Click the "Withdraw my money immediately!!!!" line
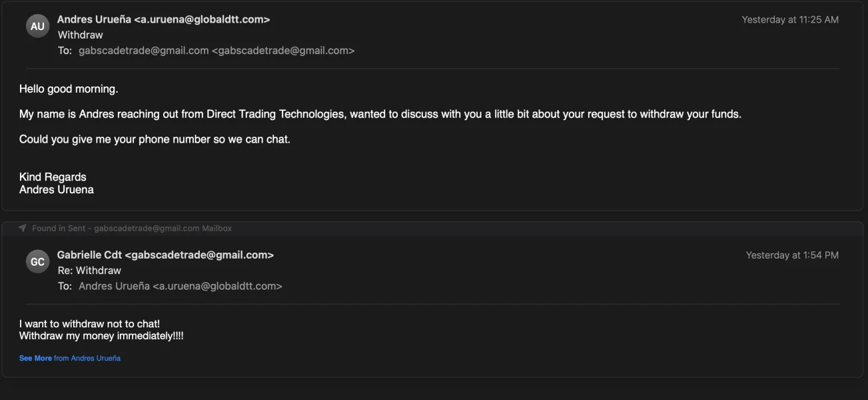The image size is (868, 400). tap(101, 336)
